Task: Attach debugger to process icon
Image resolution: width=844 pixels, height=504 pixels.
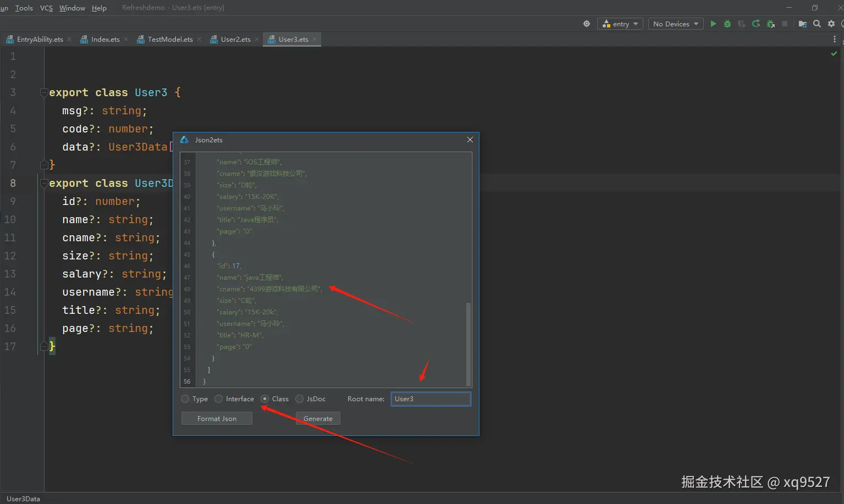Action: tap(770, 24)
